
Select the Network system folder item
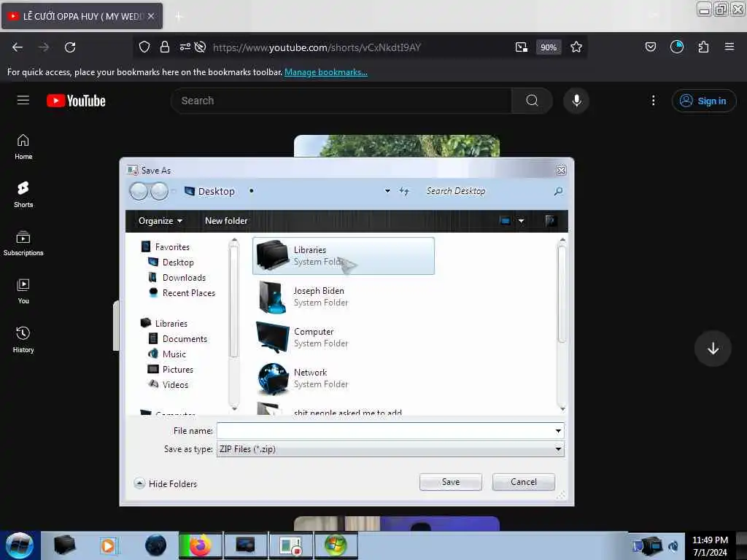[x=343, y=378]
